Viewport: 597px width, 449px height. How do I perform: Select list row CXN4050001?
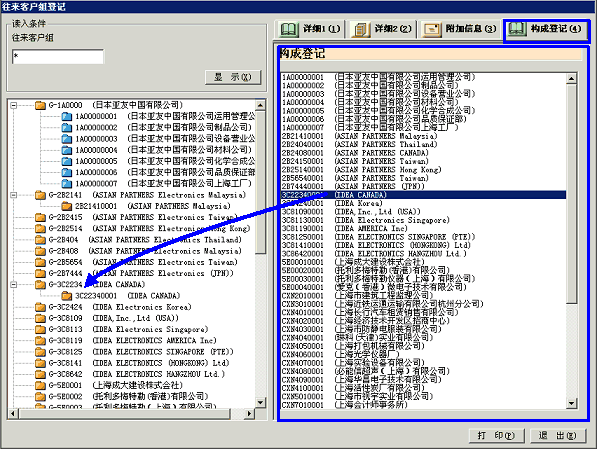pyautogui.click(x=423, y=346)
